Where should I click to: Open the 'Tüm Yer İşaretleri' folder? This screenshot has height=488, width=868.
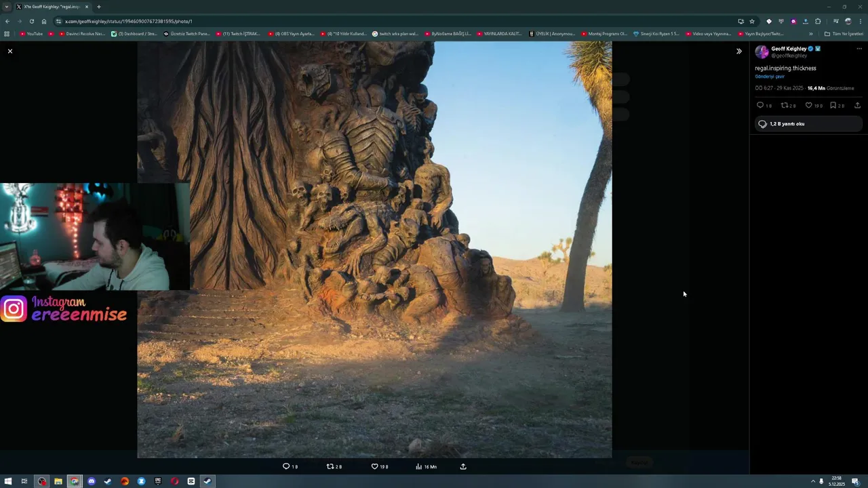[x=844, y=34]
